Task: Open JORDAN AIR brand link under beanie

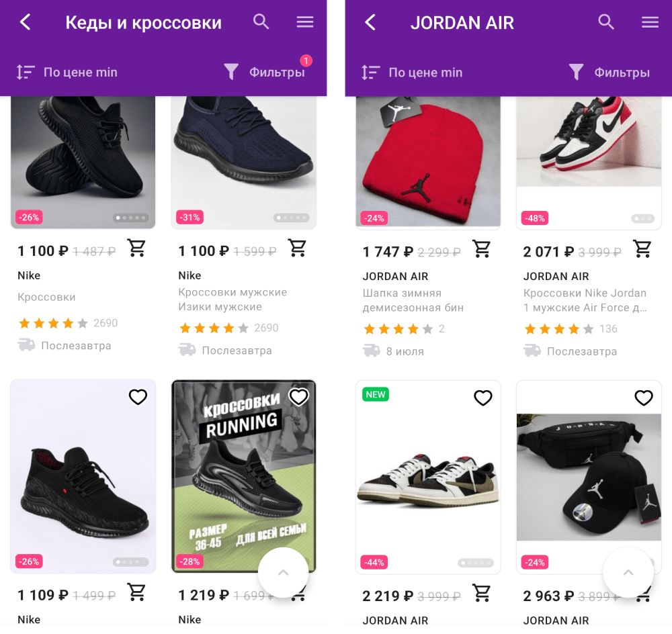Action: click(395, 276)
